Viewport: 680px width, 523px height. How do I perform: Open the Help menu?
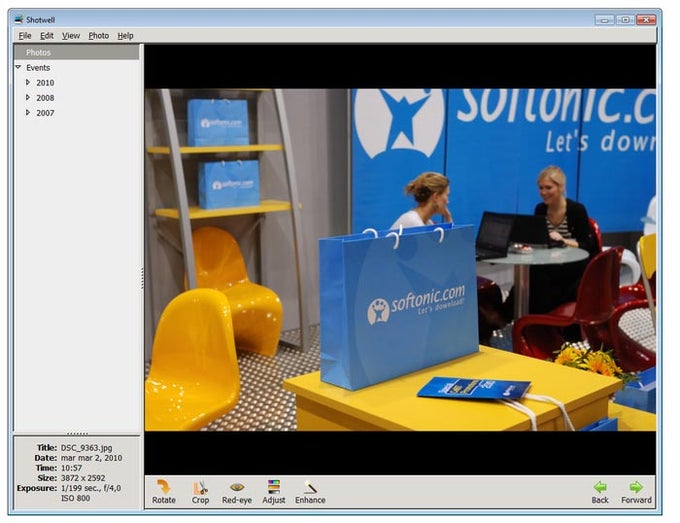click(125, 36)
